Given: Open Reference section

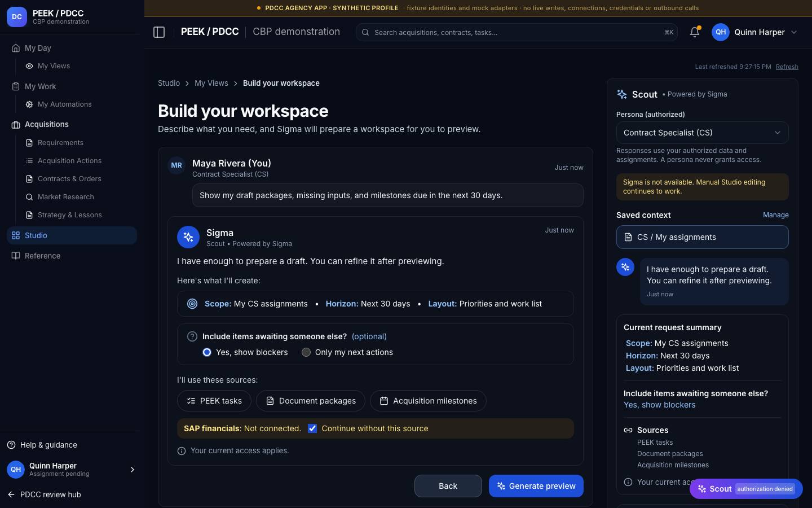Looking at the screenshot, I should [72, 256].
